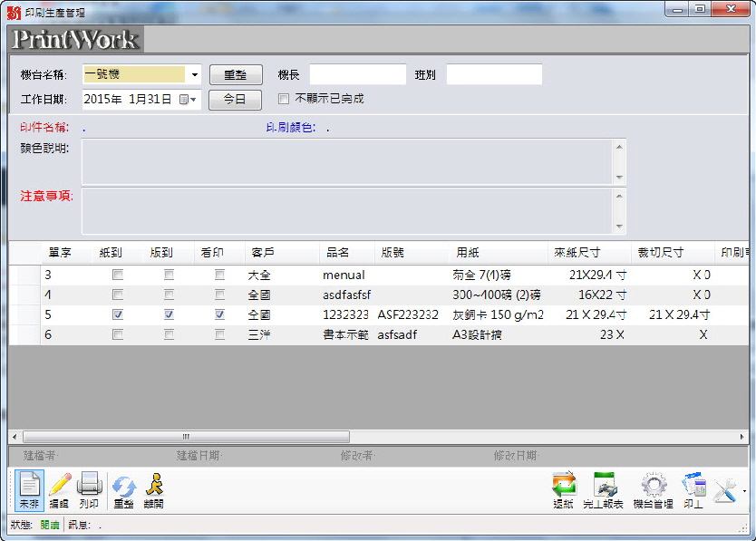Sort by 單序 column header
Viewport: 756px width, 541px height.
[x=65, y=252]
